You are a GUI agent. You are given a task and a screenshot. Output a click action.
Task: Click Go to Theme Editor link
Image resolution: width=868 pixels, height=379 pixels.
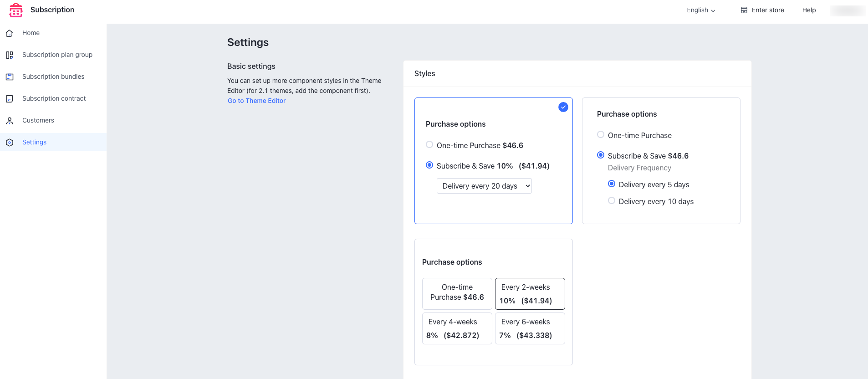click(x=257, y=101)
